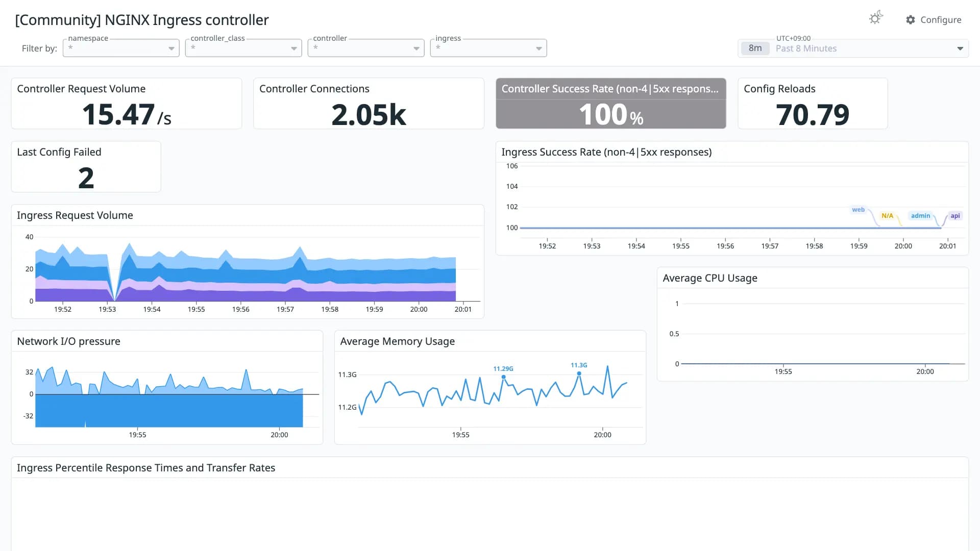Select the web series label

click(858, 210)
